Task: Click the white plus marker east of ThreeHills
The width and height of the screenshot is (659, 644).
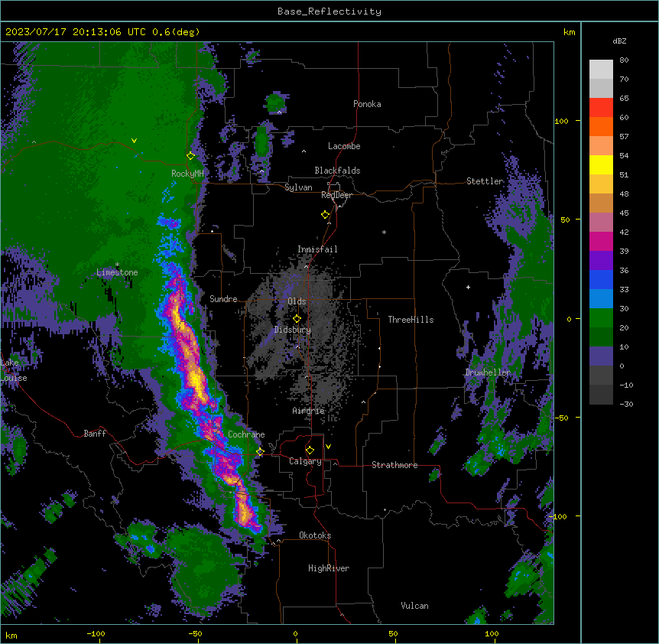Action: (468, 287)
